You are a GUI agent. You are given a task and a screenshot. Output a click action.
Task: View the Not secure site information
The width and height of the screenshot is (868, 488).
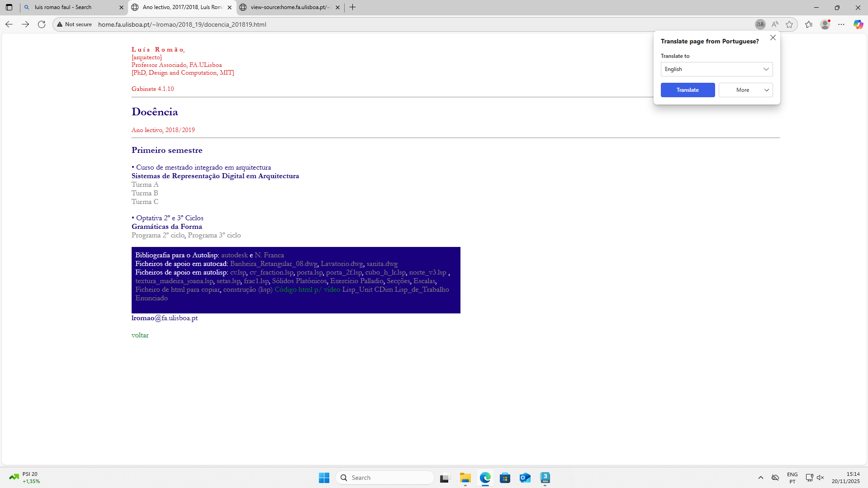point(74,24)
